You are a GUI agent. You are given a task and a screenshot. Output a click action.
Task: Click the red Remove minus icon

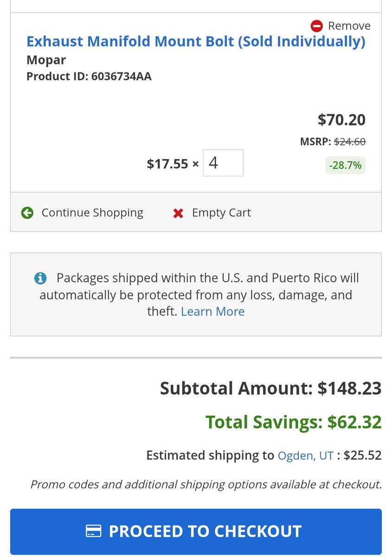(317, 26)
